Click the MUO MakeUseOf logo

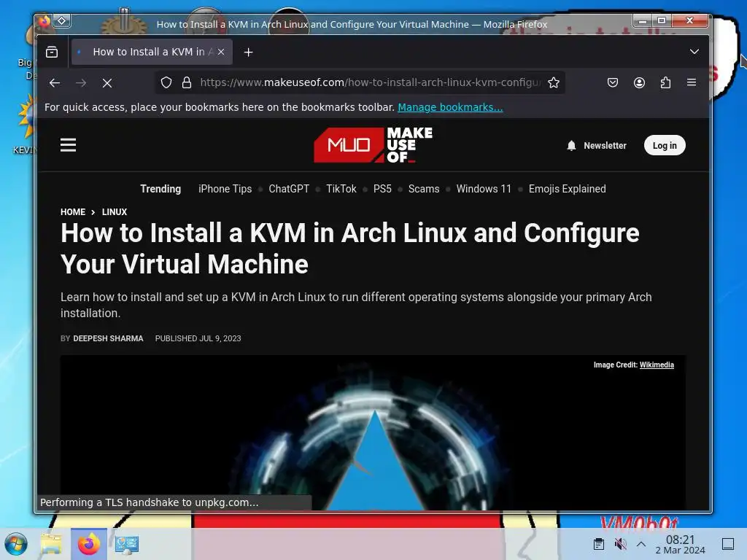click(x=373, y=145)
